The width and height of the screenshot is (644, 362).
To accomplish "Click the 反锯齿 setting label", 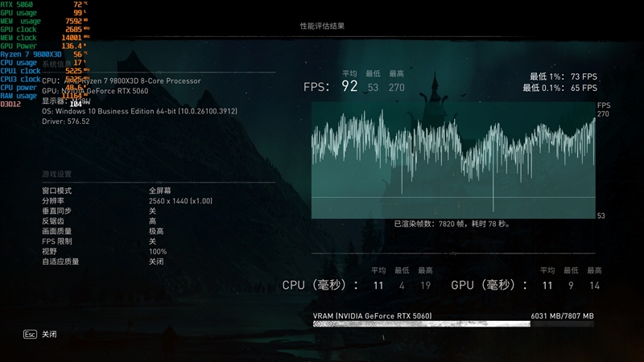I will click(x=53, y=221).
